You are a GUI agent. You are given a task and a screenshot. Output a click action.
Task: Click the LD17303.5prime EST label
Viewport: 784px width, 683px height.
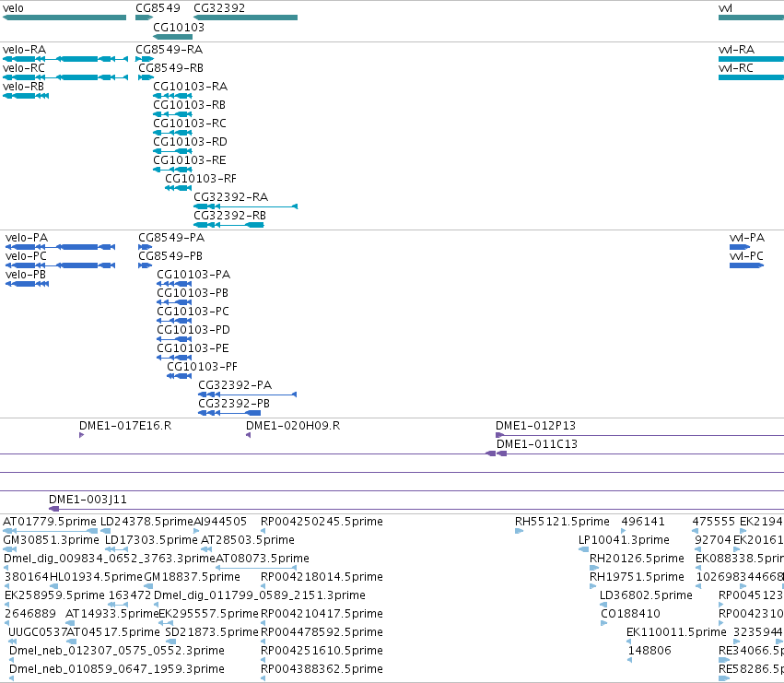[x=151, y=540]
